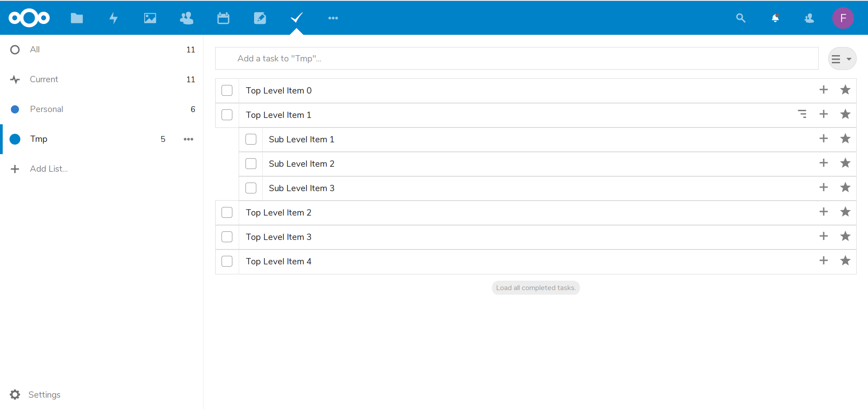Open the Activity app icon
The height and width of the screenshot is (409, 868).
113,18
